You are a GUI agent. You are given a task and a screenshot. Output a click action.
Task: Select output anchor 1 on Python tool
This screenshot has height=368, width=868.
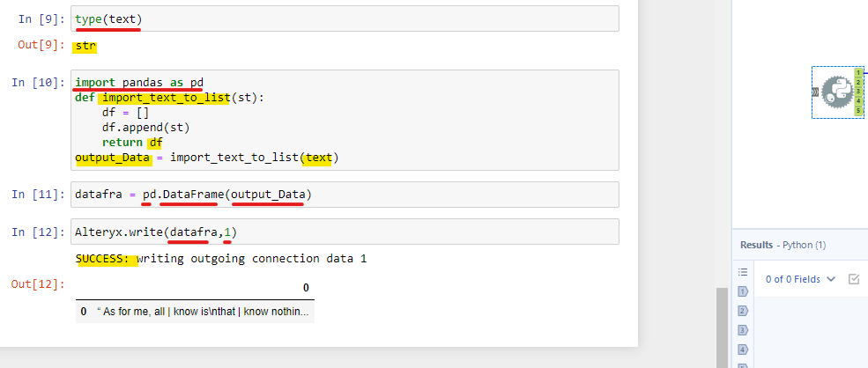click(858, 72)
